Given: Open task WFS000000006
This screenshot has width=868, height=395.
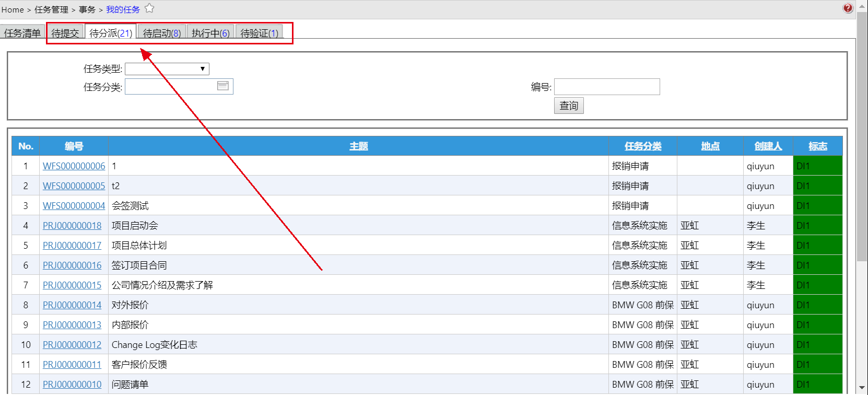Looking at the screenshot, I should (x=74, y=166).
